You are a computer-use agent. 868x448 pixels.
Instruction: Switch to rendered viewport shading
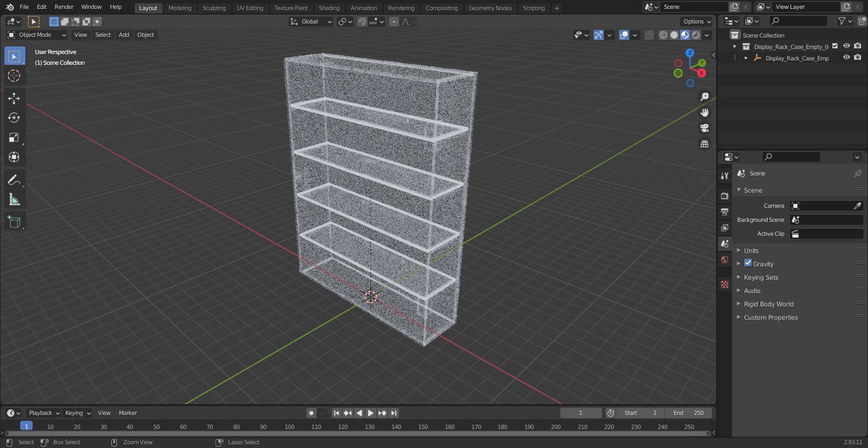click(696, 35)
